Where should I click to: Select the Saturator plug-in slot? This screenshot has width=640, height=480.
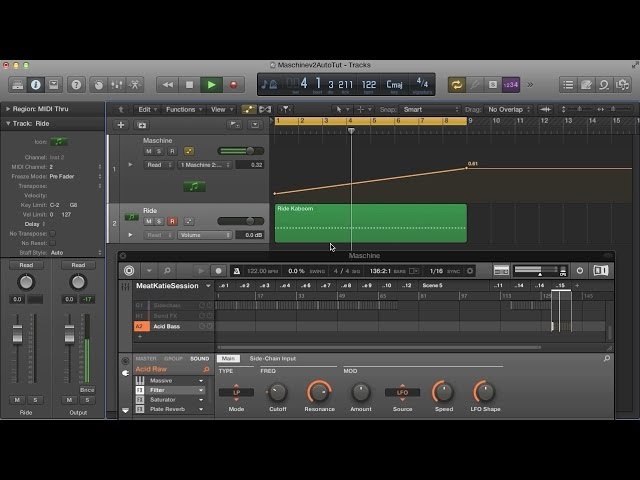169,400
